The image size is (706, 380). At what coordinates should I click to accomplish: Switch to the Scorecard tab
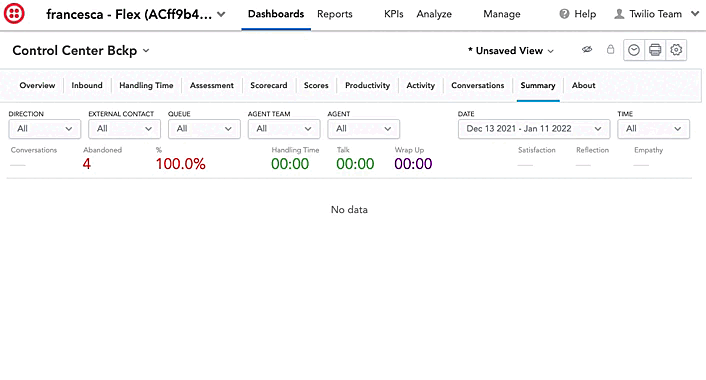269,85
